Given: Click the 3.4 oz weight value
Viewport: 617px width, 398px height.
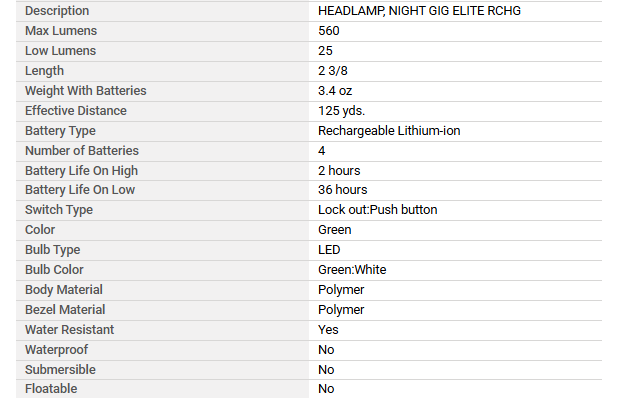Looking at the screenshot, I should [335, 91].
